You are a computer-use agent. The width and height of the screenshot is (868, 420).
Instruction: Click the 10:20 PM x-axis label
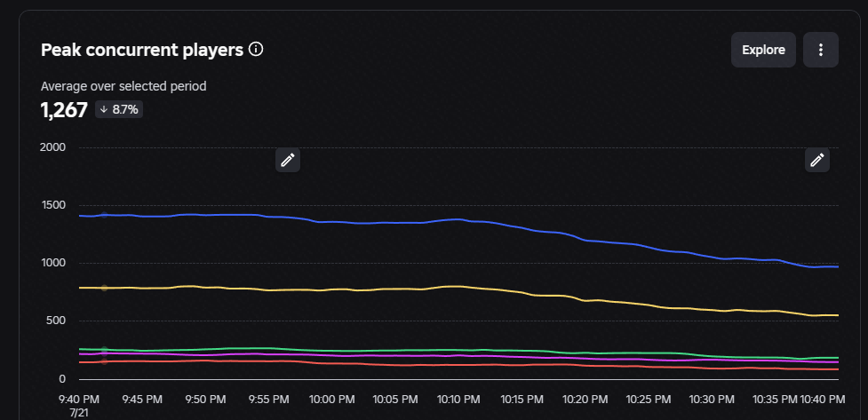coord(585,399)
